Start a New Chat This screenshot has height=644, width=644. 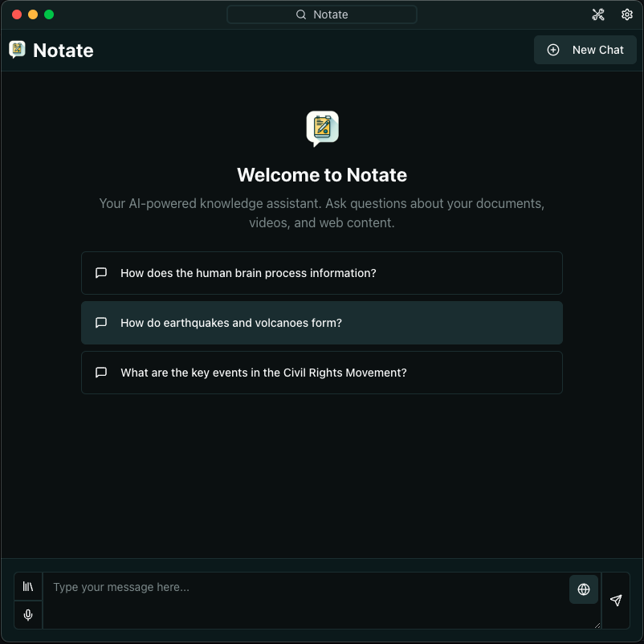(x=585, y=50)
